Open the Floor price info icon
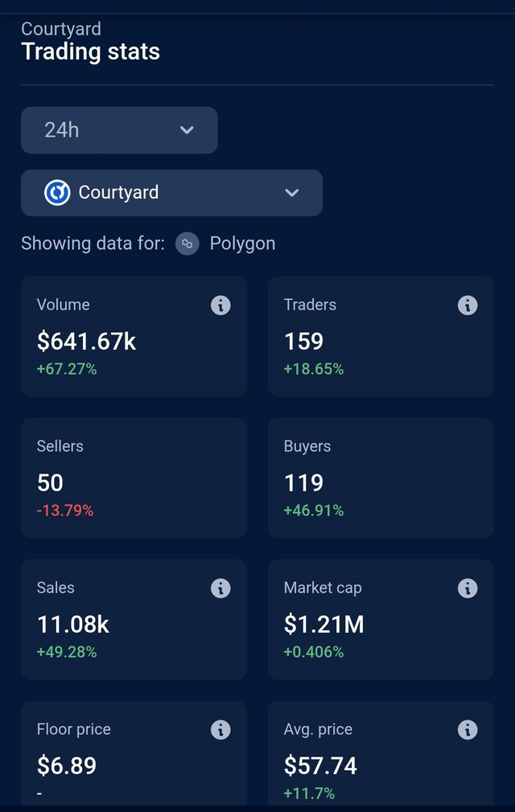Viewport: 515px width, 812px height. pos(220,730)
